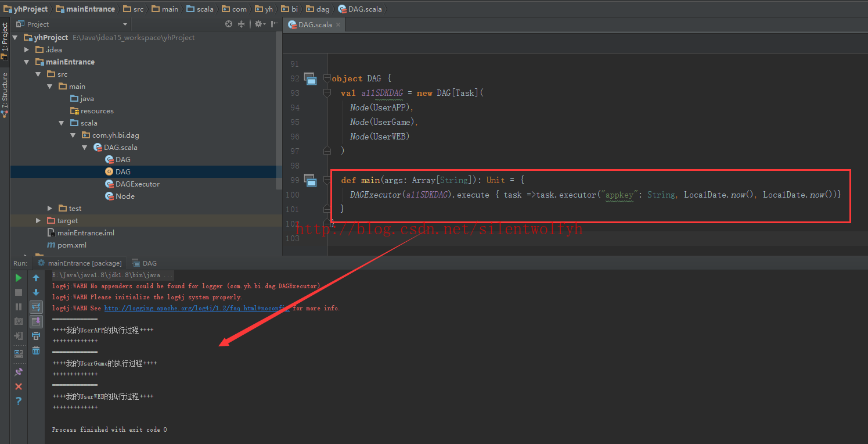This screenshot has height=444, width=868.
Task: Select pom.xml in the project tree
Action: pos(71,245)
